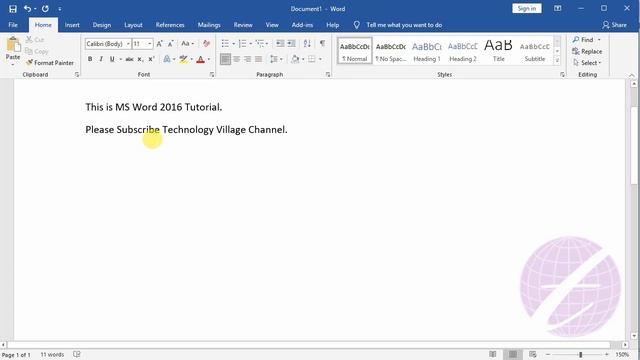The height and width of the screenshot is (360, 640).
Task: Click the Redo/Repeat icon
Action: (45, 9)
